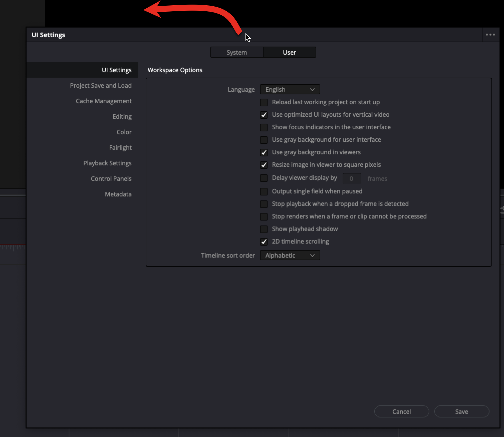The width and height of the screenshot is (504, 437).
Task: Switch to the User tab
Action: tap(289, 52)
